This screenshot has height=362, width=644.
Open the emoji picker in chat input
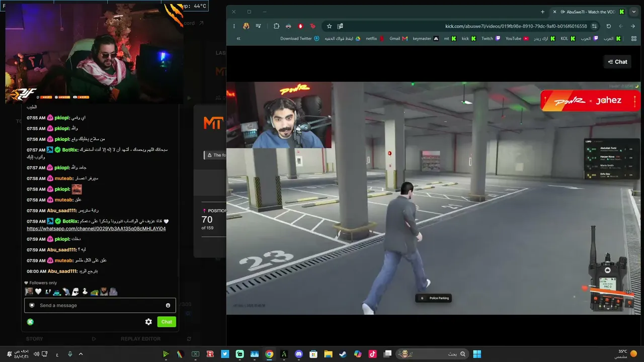(168, 305)
